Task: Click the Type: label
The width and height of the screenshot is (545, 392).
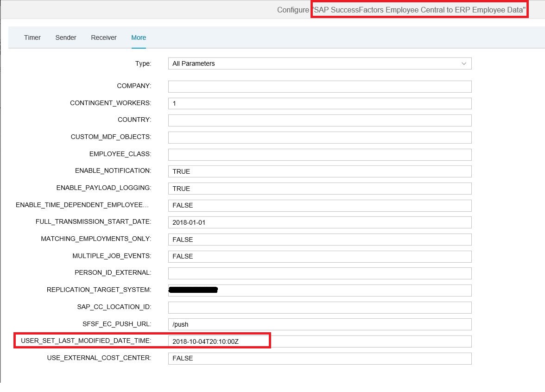Action: 143,63
